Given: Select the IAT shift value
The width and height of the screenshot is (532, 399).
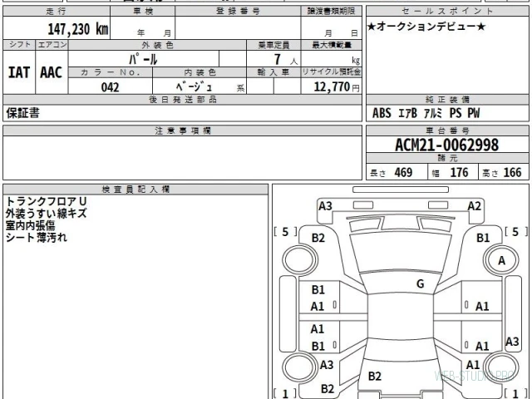Looking at the screenshot, I should pyautogui.click(x=19, y=72).
